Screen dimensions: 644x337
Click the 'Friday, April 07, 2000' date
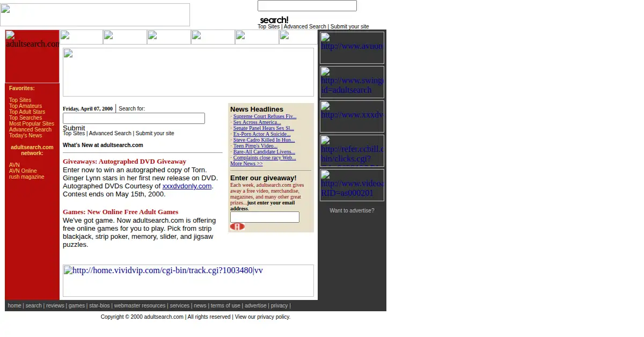click(87, 108)
